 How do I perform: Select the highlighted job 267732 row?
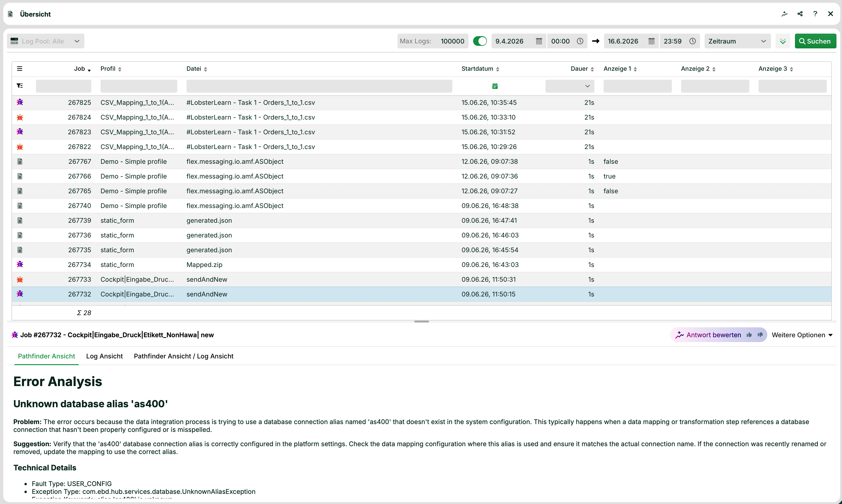point(421,294)
